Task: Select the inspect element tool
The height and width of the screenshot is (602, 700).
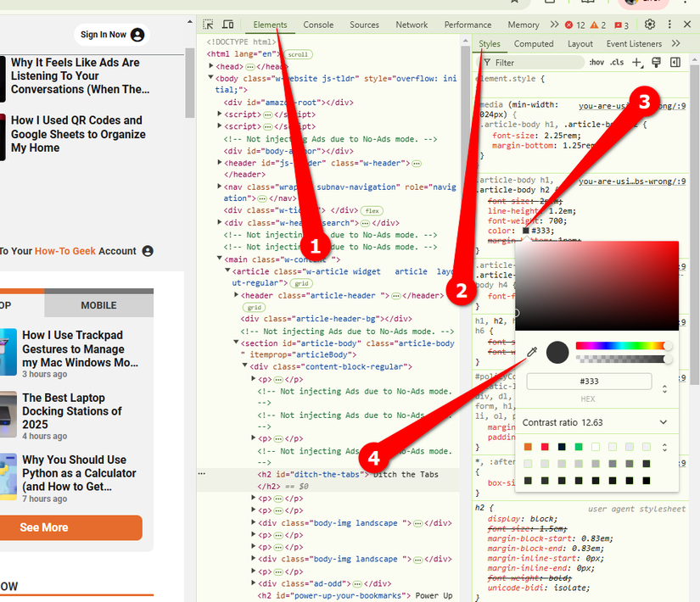Action: [x=206, y=25]
